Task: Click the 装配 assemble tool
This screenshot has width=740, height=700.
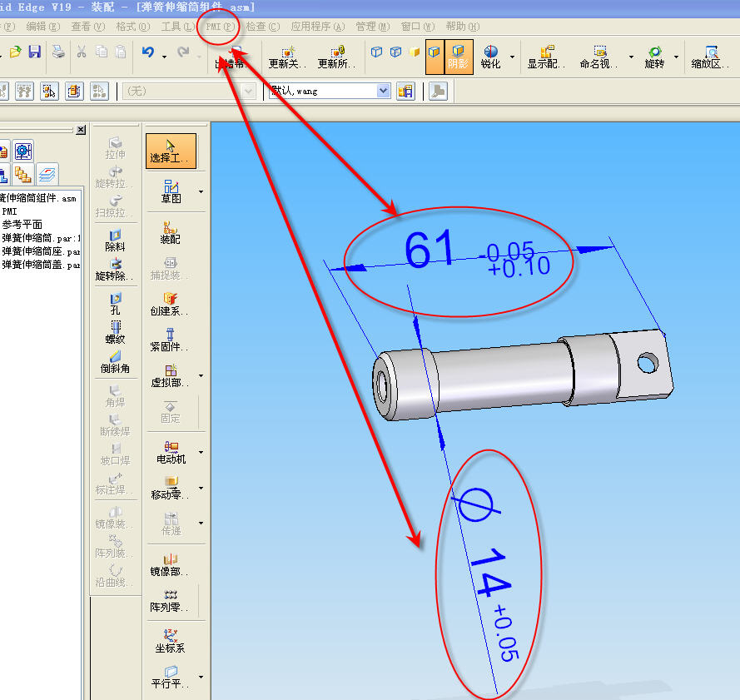Action: [x=171, y=232]
